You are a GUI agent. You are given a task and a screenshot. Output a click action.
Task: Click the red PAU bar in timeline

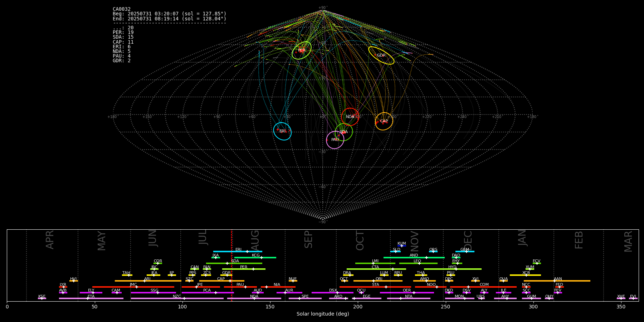coord(240,287)
